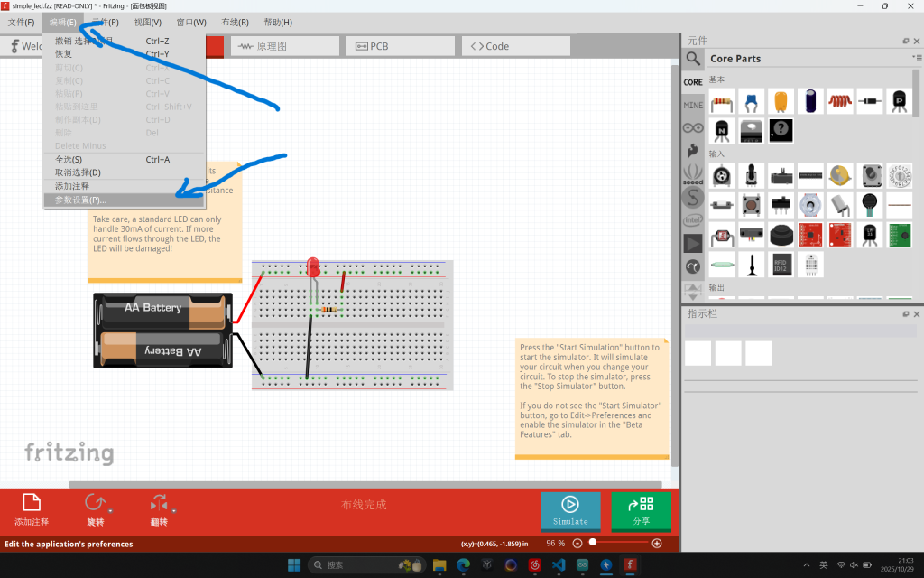
Task: Choose 参数设置(P)... from the Edit menu
Action: (x=80, y=200)
